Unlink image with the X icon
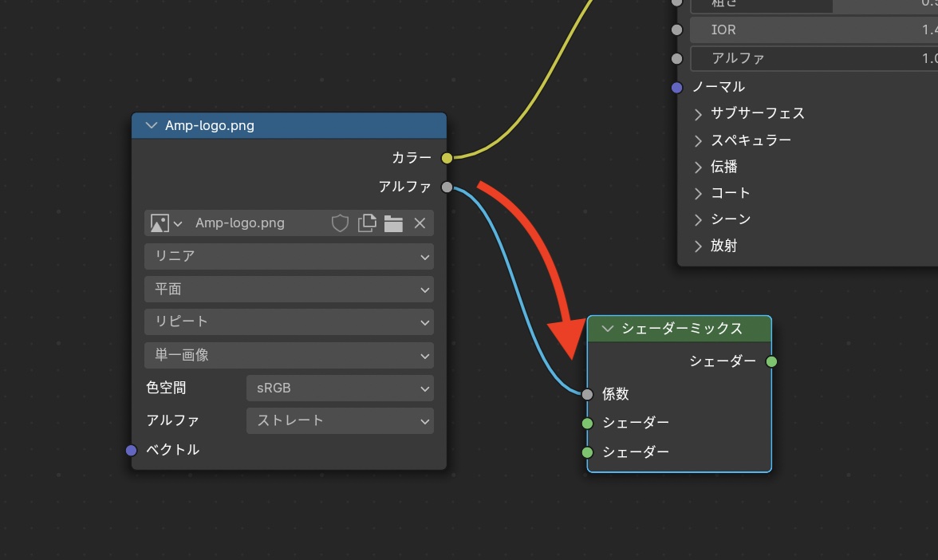The width and height of the screenshot is (938, 560). pos(420,223)
